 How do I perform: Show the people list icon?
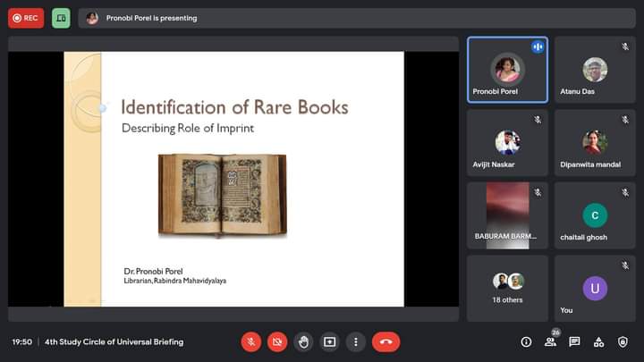click(x=550, y=341)
